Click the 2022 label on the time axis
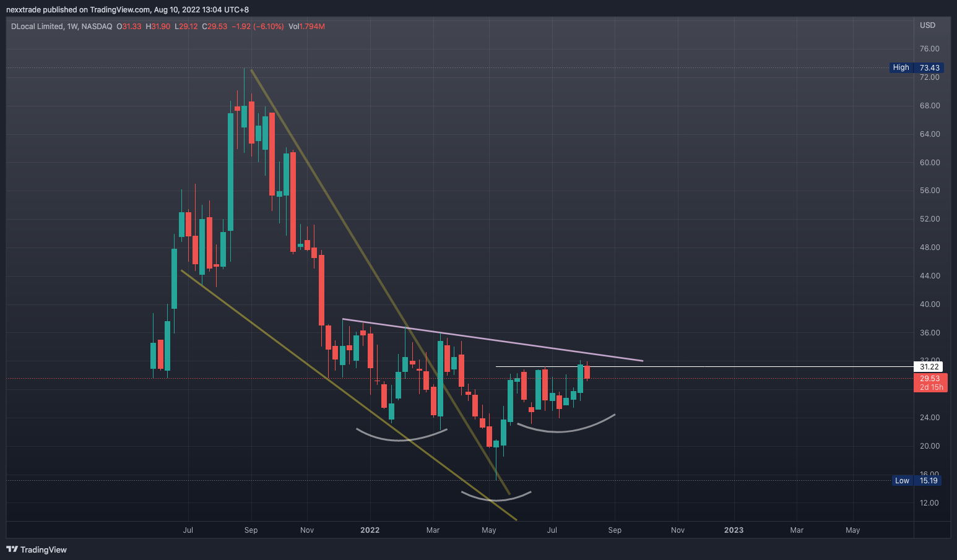Image resolution: width=957 pixels, height=560 pixels. (370, 530)
